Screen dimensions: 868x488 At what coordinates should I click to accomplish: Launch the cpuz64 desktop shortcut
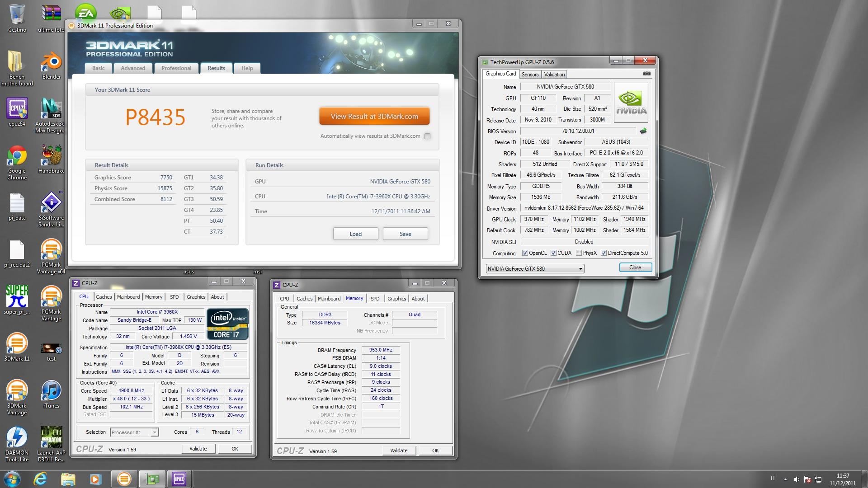(x=17, y=112)
